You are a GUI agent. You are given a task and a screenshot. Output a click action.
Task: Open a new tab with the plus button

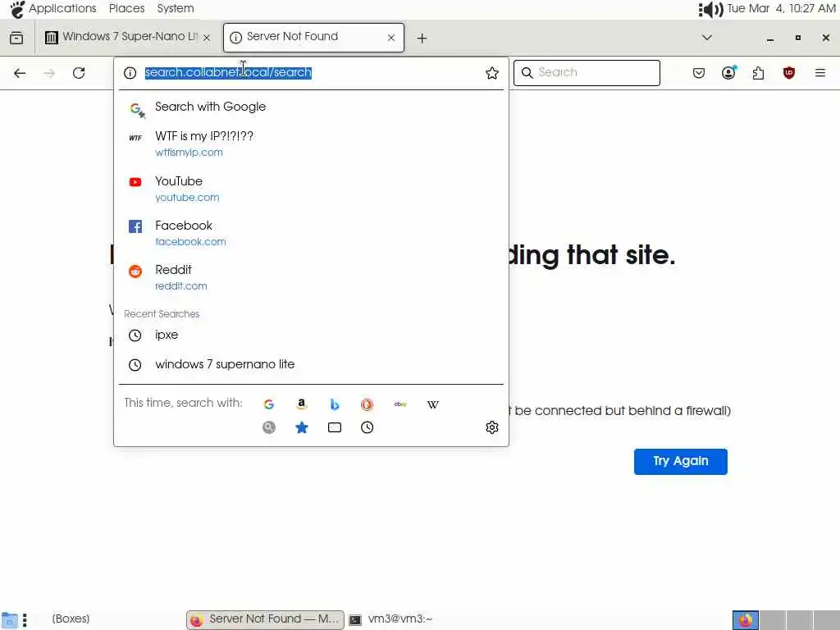point(422,38)
